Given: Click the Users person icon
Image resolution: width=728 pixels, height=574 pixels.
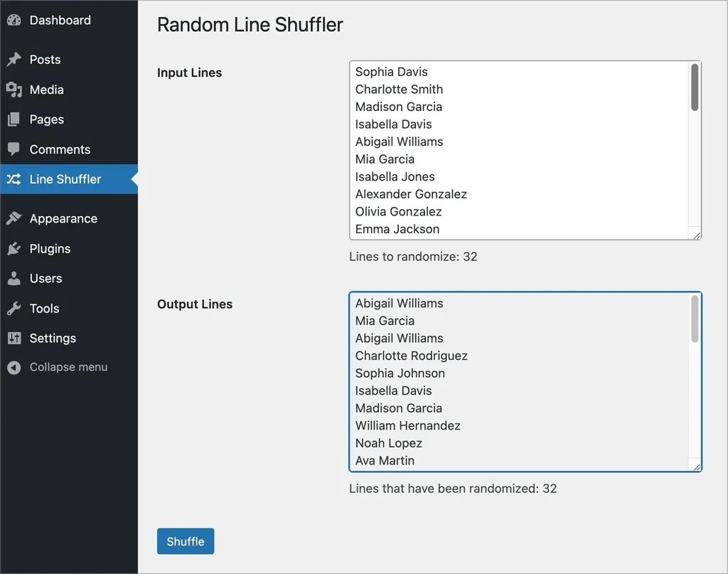Looking at the screenshot, I should [x=14, y=278].
